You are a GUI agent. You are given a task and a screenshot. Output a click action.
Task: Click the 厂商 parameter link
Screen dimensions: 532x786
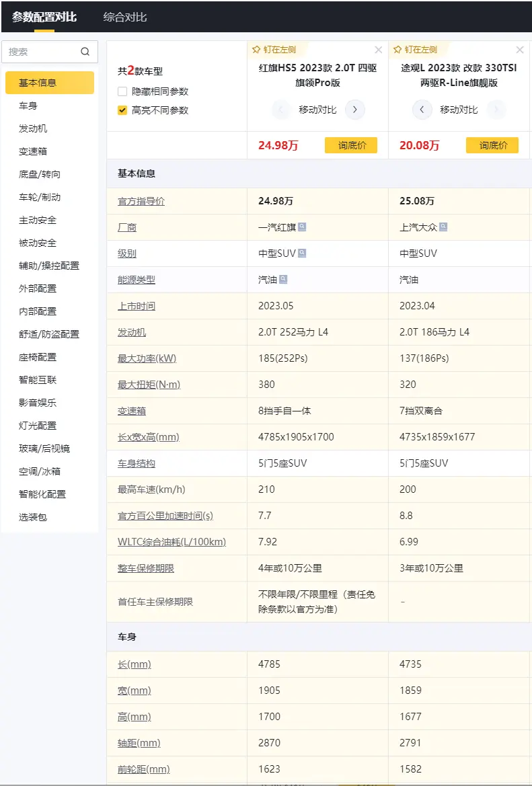127,227
